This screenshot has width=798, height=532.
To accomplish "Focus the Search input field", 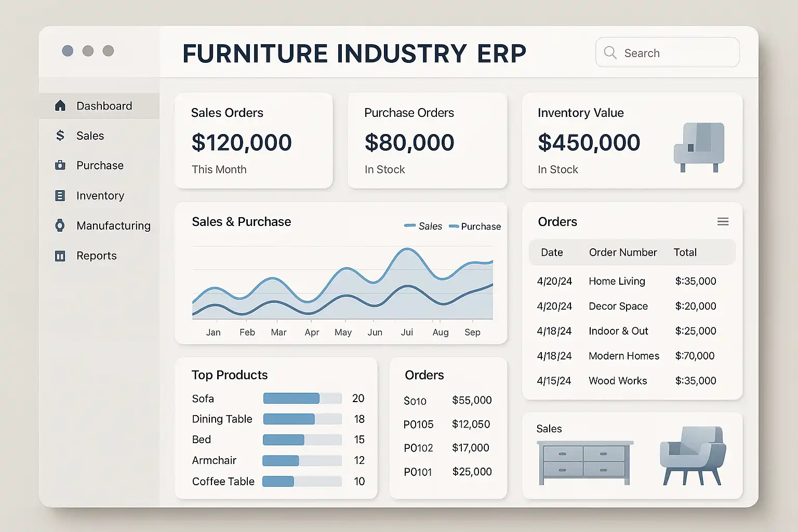I will coord(668,52).
